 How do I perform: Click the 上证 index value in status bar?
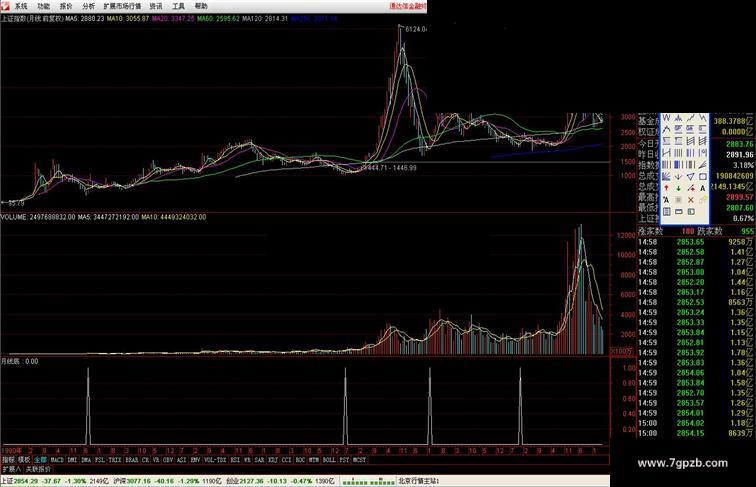27,481
